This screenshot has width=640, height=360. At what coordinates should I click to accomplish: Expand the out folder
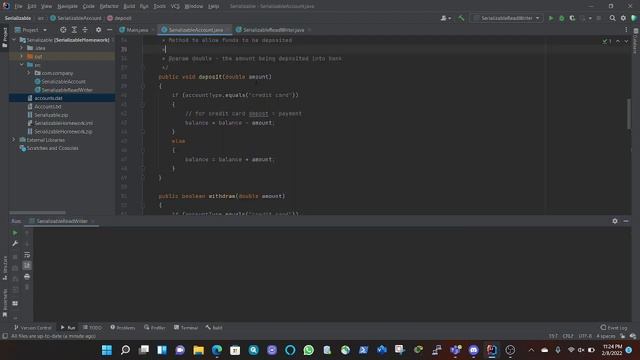click(22, 56)
